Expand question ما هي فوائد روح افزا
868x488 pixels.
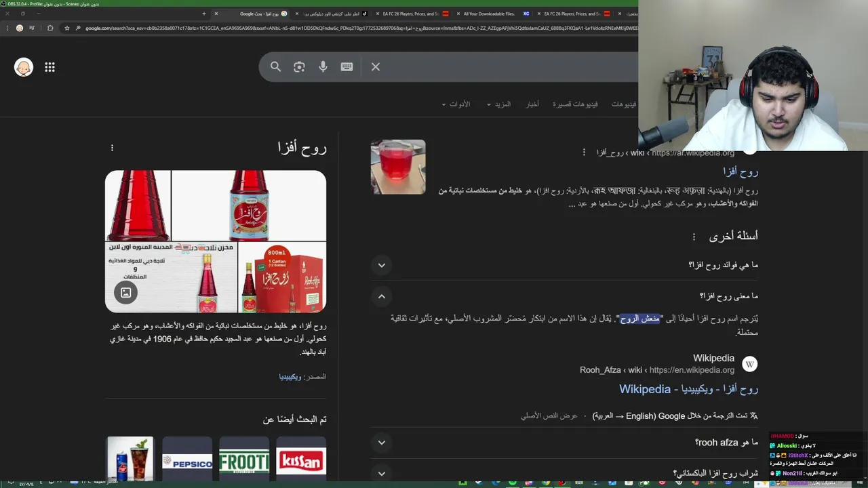(564, 265)
